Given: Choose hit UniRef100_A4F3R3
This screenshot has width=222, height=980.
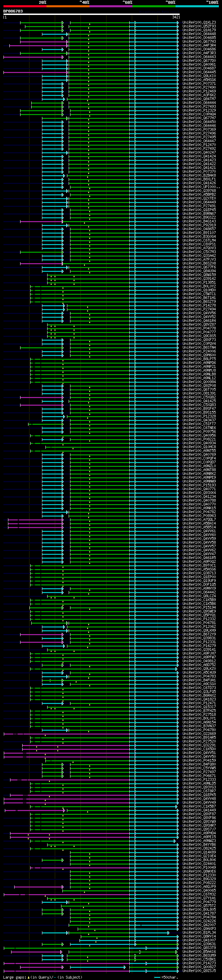Looking at the screenshot, I should tap(199, 53).
